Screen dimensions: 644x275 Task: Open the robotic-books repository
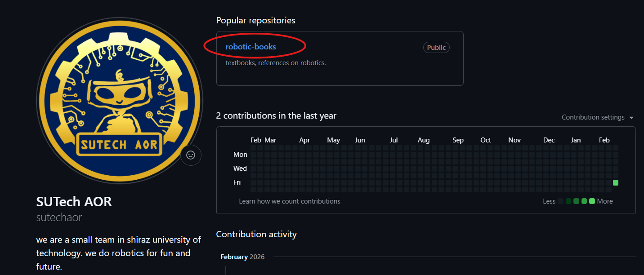coord(250,46)
